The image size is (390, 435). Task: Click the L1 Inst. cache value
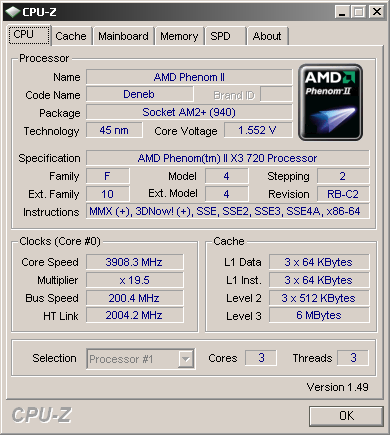(x=319, y=280)
